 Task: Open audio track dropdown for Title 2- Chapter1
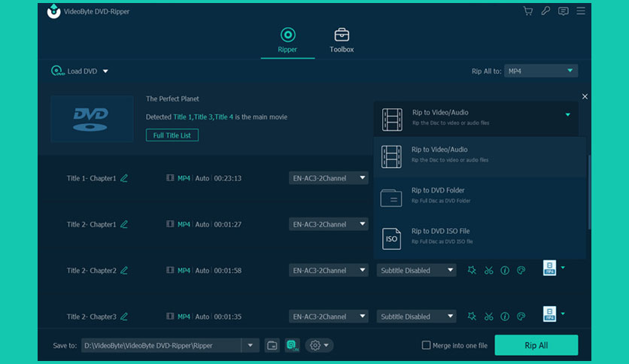click(329, 224)
